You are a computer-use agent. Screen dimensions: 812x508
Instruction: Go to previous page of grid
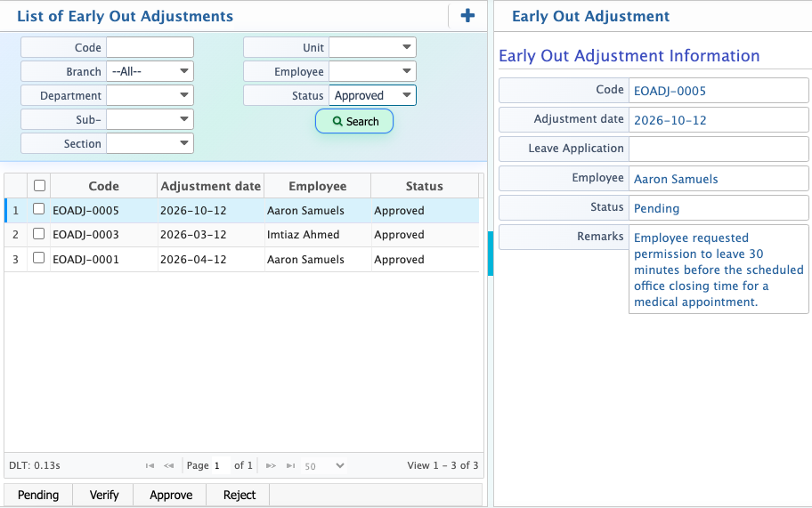[x=169, y=465]
